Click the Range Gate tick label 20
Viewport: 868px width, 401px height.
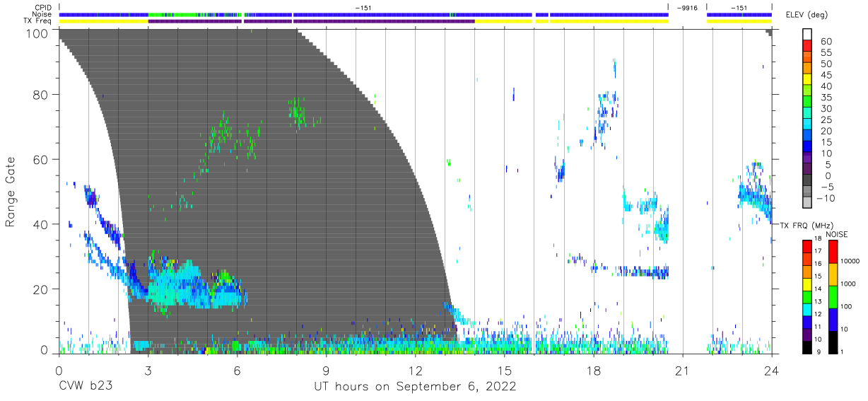tap(41, 289)
